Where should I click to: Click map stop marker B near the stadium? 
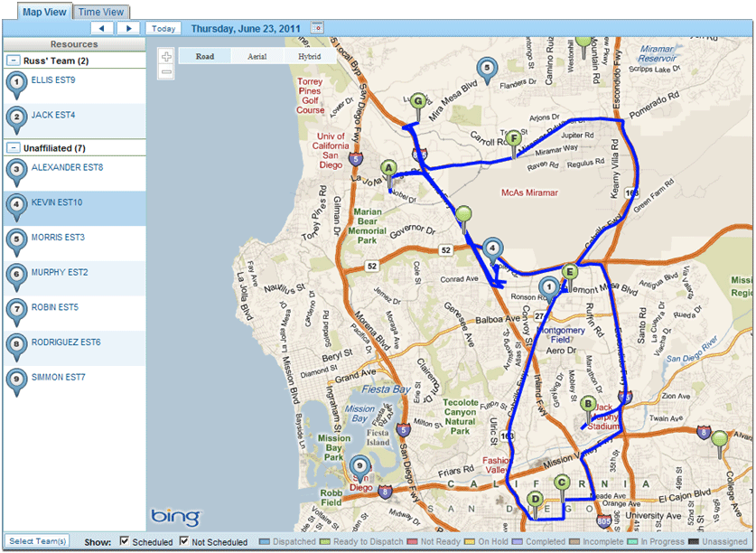tap(588, 407)
